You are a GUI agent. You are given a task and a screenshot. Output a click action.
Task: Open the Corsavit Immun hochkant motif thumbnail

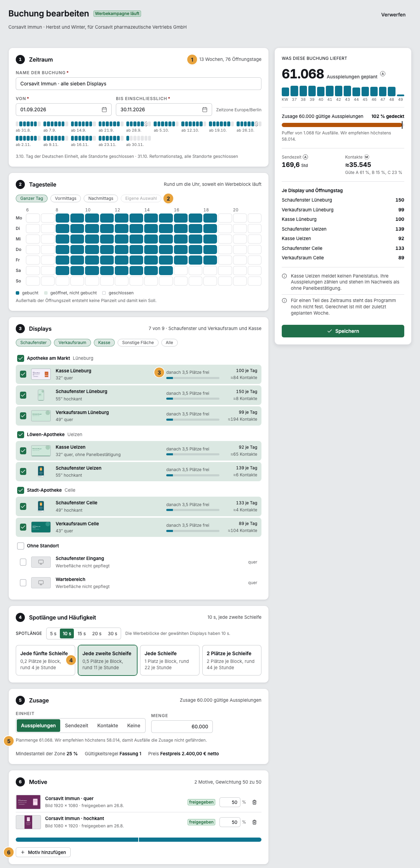click(28, 822)
